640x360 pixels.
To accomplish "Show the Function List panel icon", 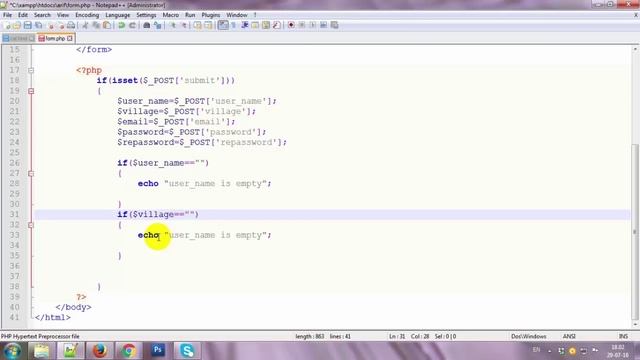I will tap(277, 25).
